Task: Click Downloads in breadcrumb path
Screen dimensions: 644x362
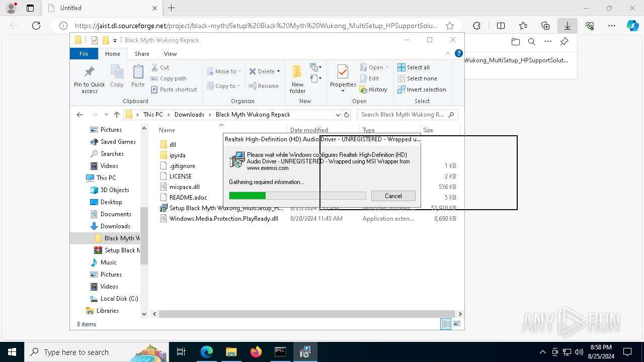Action: (189, 115)
